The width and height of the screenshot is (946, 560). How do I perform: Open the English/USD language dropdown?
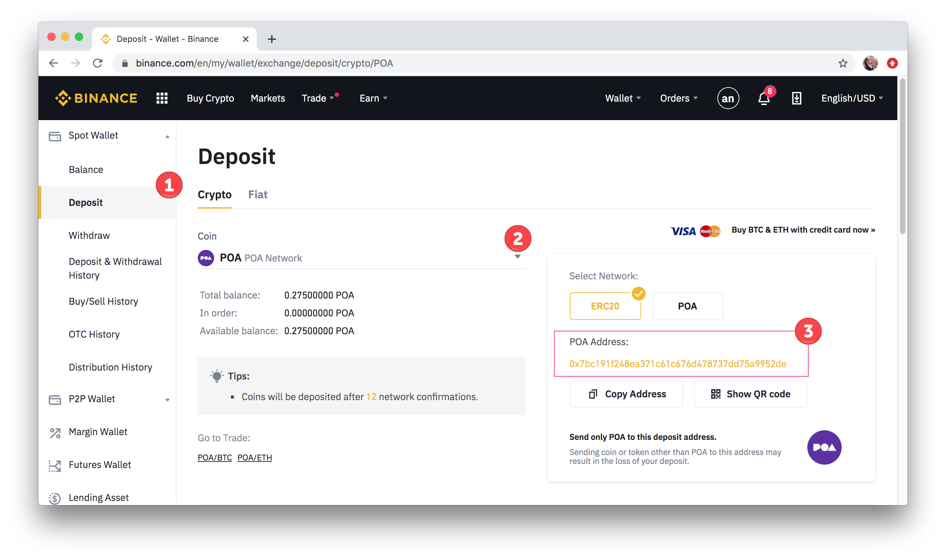[x=852, y=98]
